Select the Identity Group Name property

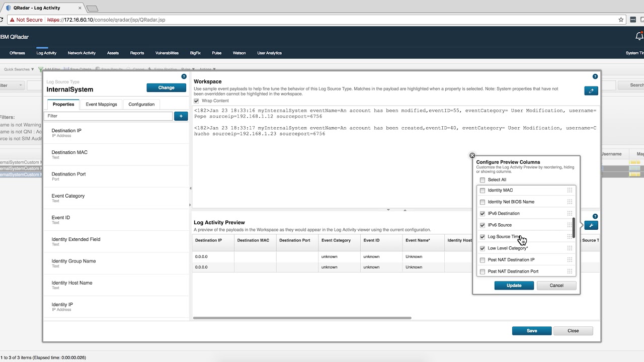pyautogui.click(x=116, y=263)
